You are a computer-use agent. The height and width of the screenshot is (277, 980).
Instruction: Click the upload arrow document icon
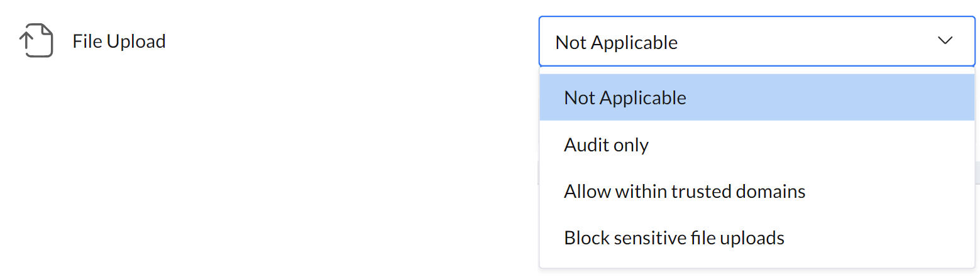click(36, 41)
